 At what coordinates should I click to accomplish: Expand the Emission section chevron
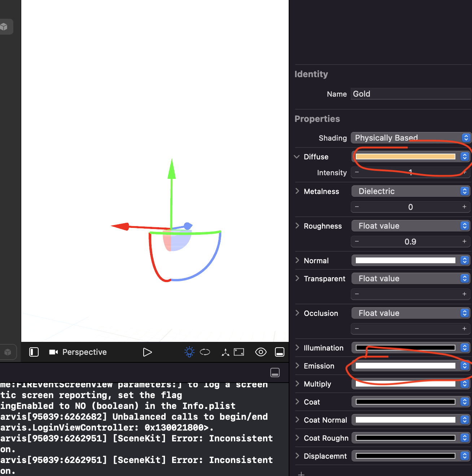(297, 366)
